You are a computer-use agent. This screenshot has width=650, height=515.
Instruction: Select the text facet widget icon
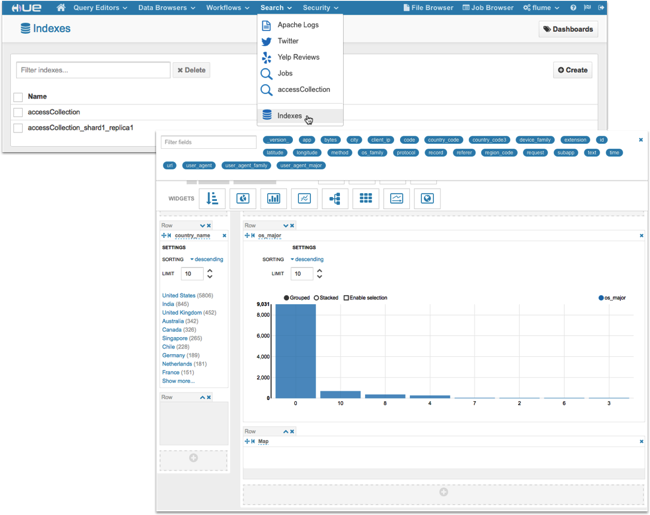pyautogui.click(x=212, y=198)
